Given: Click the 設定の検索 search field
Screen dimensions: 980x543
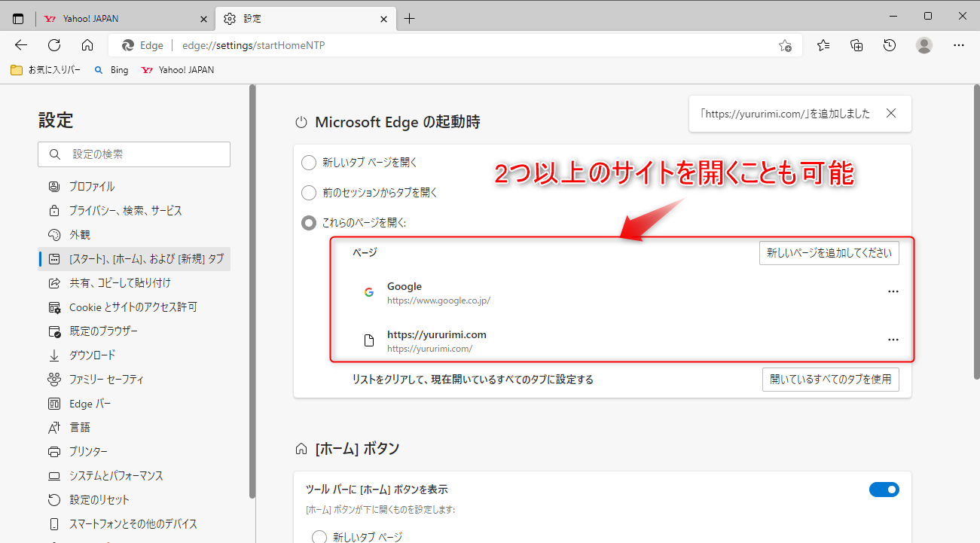Looking at the screenshot, I should (134, 154).
